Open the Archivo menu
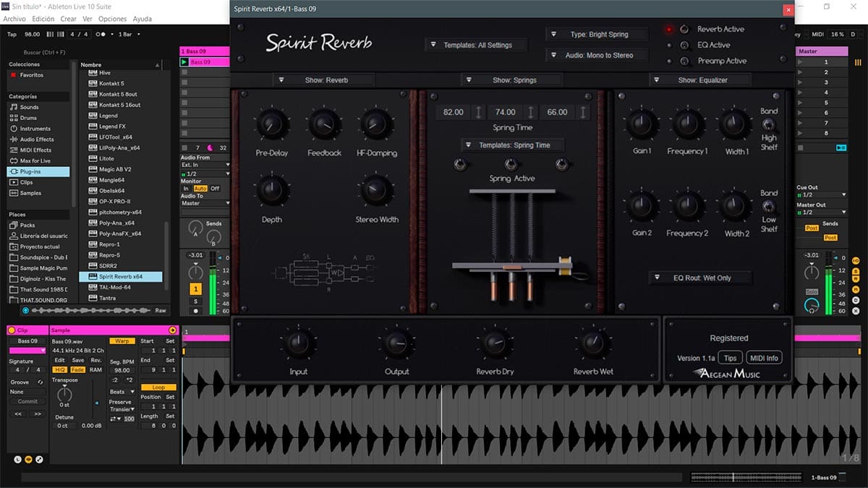 coord(15,19)
